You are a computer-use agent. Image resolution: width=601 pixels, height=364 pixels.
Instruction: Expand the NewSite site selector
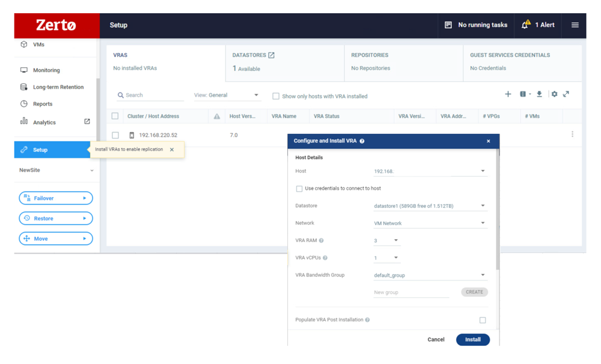pos(56,170)
